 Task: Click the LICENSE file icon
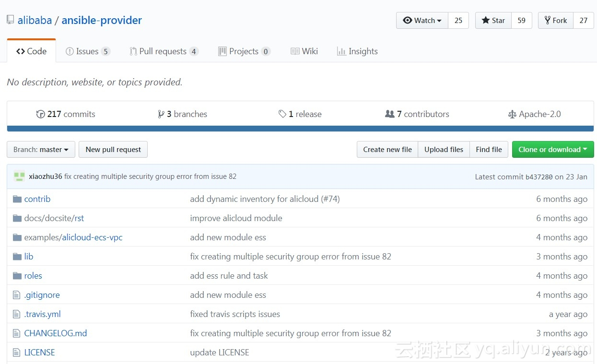point(17,352)
